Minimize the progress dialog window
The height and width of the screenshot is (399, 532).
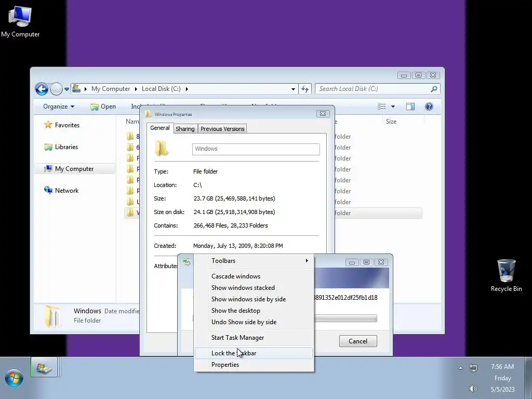352,262
